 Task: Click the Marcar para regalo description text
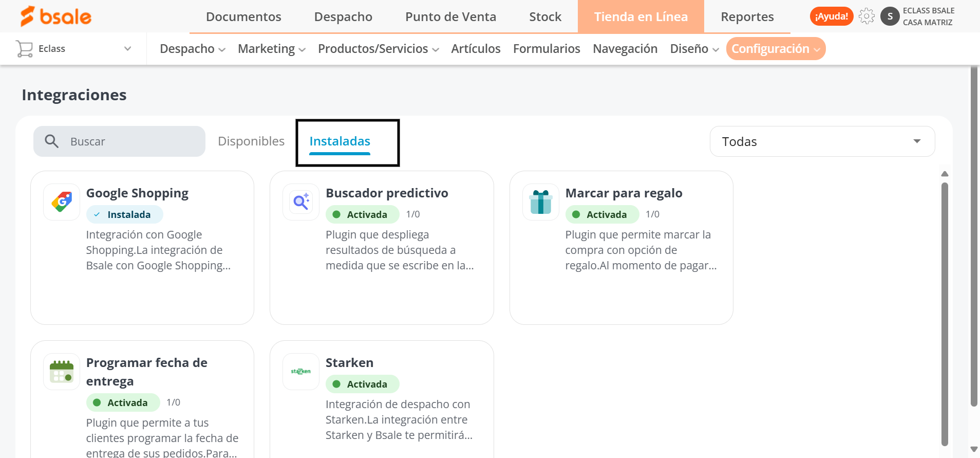(x=641, y=250)
